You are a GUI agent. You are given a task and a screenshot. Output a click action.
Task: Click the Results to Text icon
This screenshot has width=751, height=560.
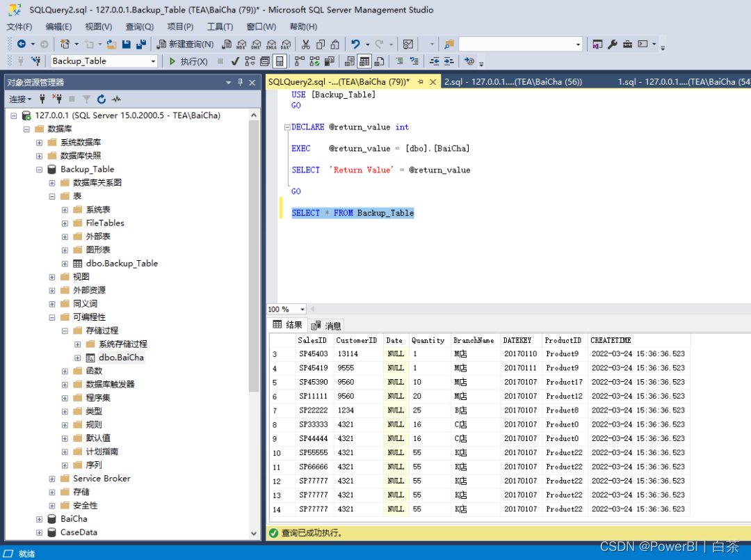[x=350, y=61]
